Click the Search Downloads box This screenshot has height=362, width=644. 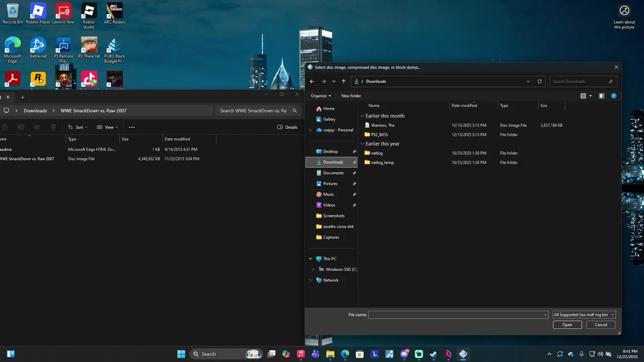[x=583, y=81]
